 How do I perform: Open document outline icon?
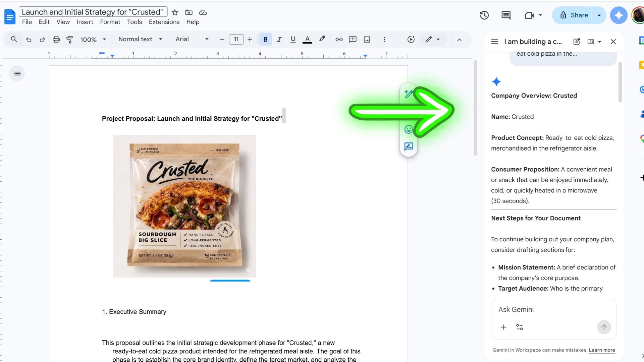17,73
